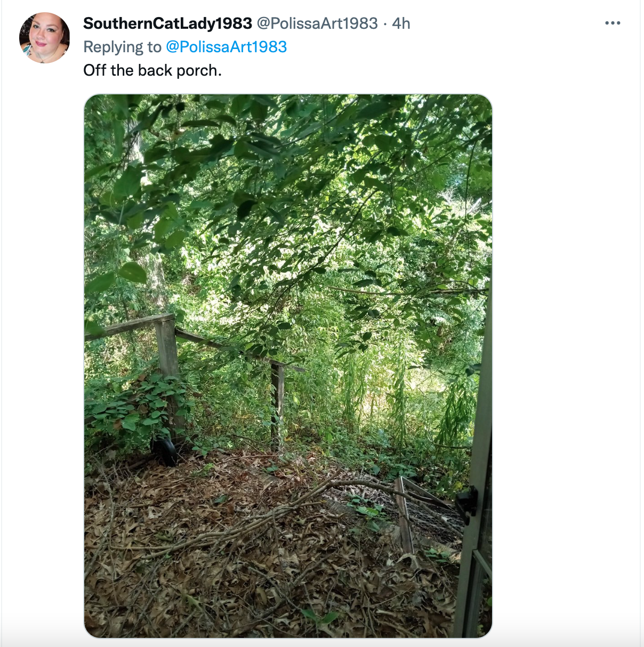Visit the @PolissaArt1983 handle beside display name

pyautogui.click(x=317, y=23)
